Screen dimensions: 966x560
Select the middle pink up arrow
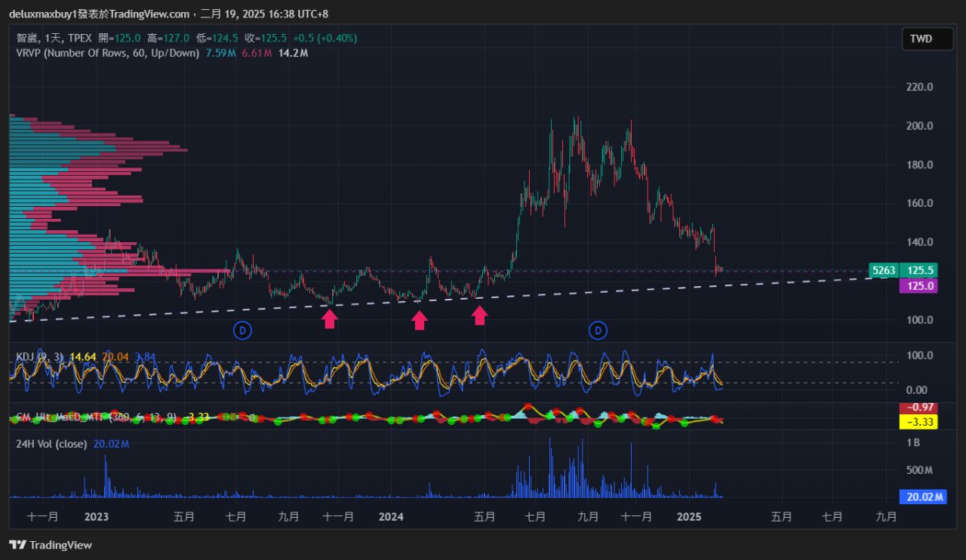420,321
